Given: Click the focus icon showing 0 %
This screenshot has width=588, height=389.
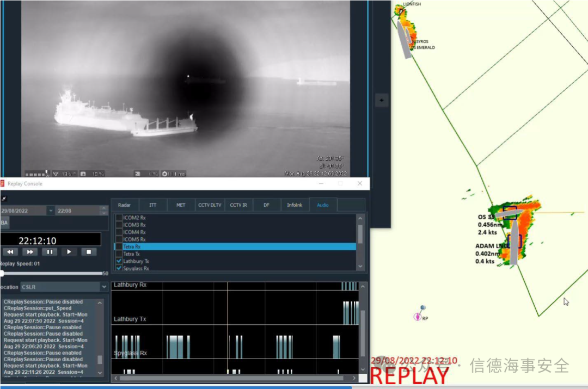Looking at the screenshot, I should (138, 174).
